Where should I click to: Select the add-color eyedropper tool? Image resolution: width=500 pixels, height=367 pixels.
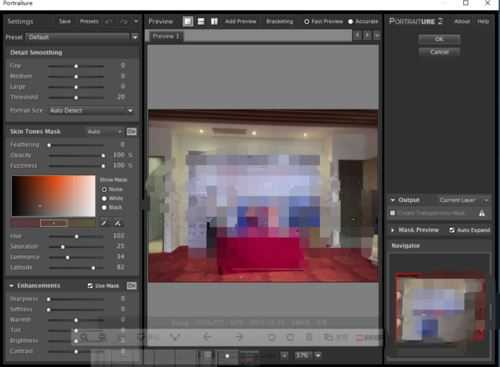117,223
